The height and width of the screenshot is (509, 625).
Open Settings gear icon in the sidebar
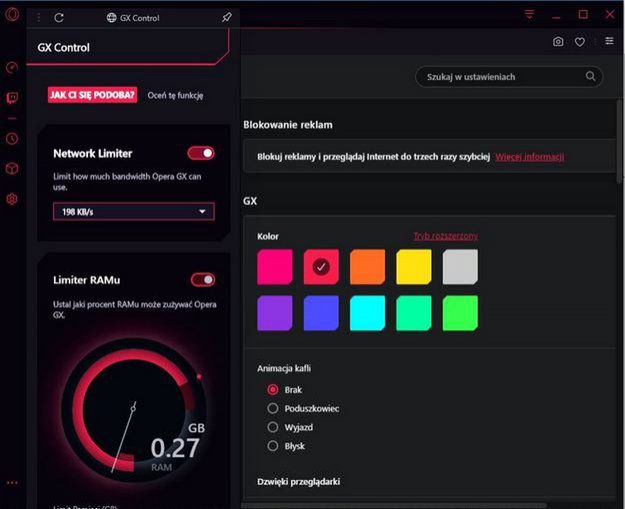(12, 199)
